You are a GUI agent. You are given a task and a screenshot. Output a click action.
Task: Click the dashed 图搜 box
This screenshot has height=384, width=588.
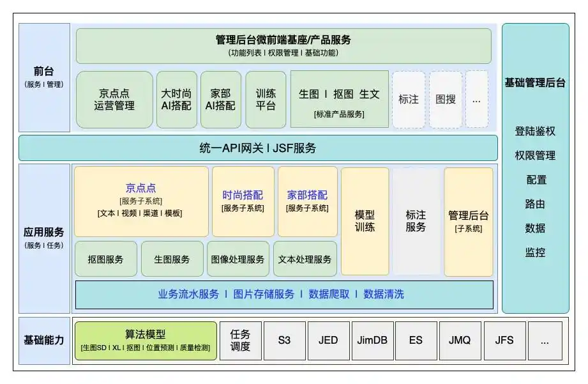[445, 100]
